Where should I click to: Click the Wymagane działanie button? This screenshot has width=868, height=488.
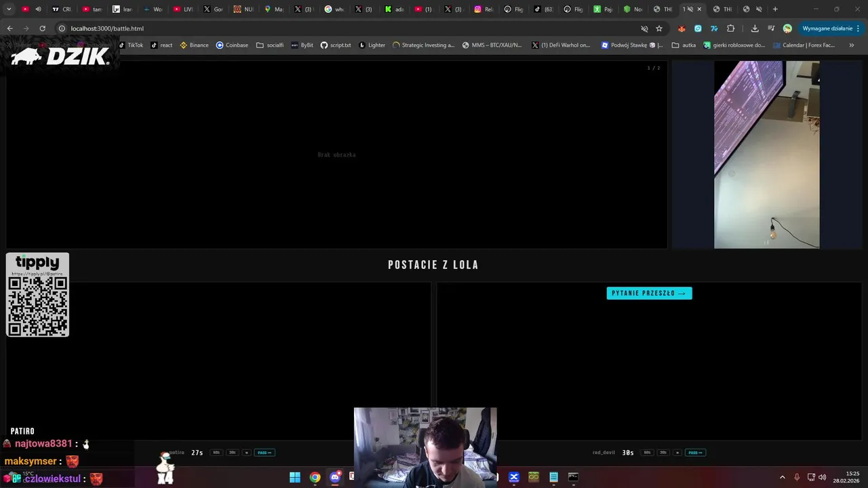tap(831, 28)
